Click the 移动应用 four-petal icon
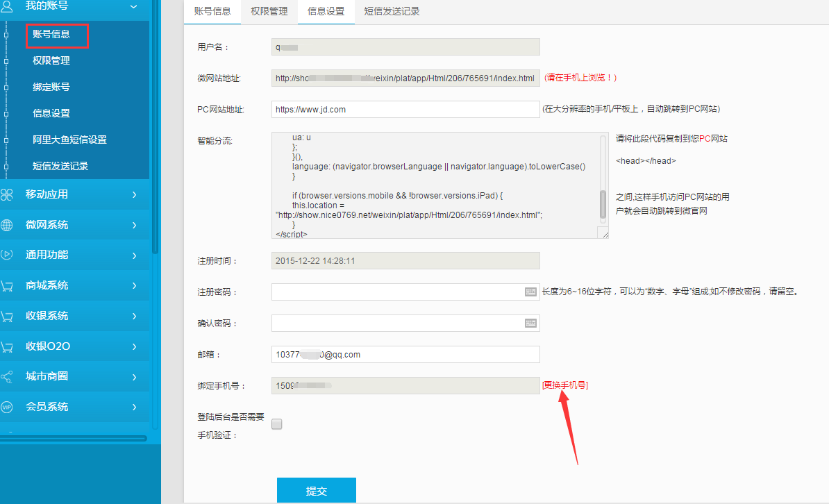 point(7,194)
